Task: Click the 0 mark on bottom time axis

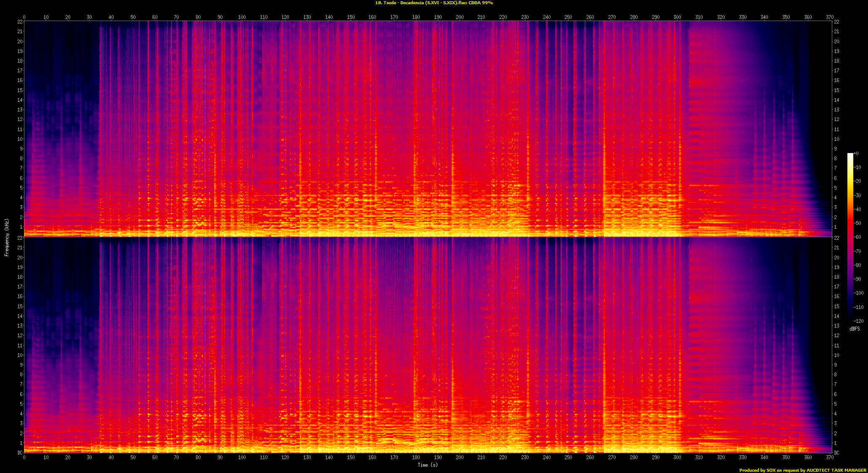Action: [24, 457]
